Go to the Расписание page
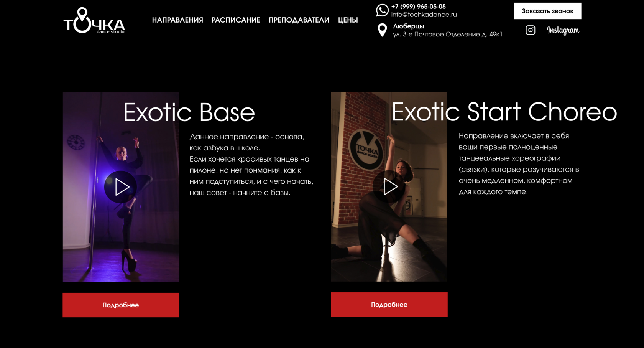Viewport: 644px width, 348px height. coord(236,20)
